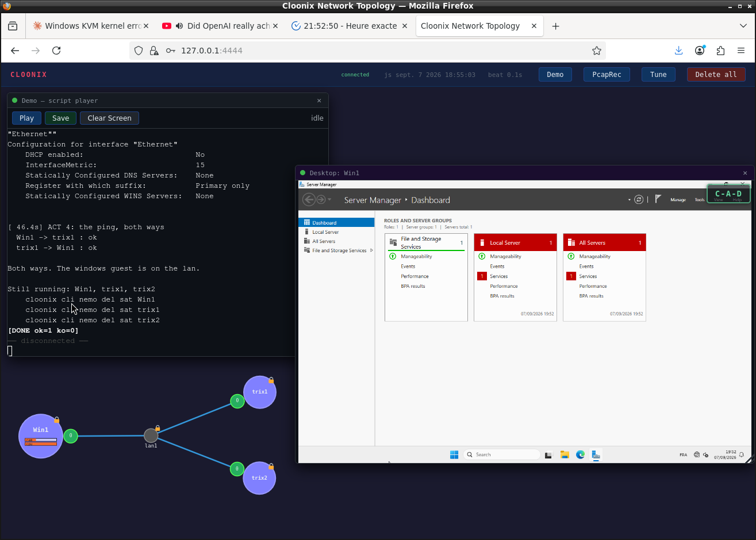The height and width of the screenshot is (540, 756).
Task: Click the Server Manager back arrow
Action: [x=309, y=199]
